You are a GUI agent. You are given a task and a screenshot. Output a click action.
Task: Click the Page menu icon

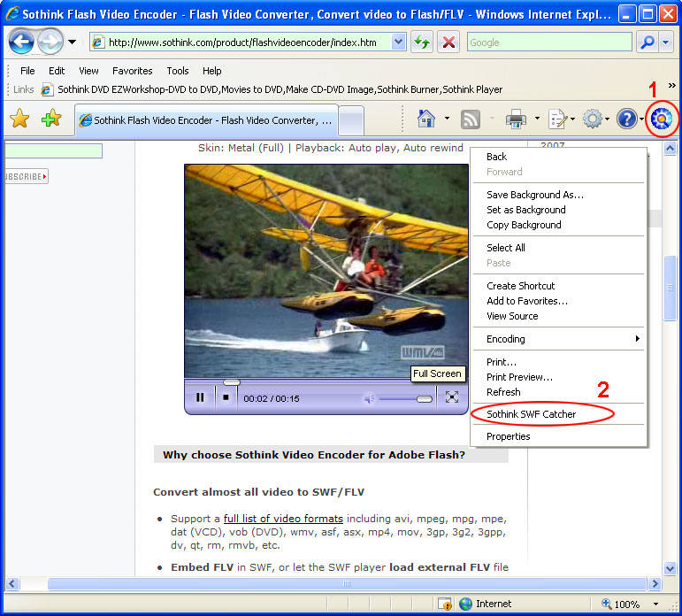point(558,119)
